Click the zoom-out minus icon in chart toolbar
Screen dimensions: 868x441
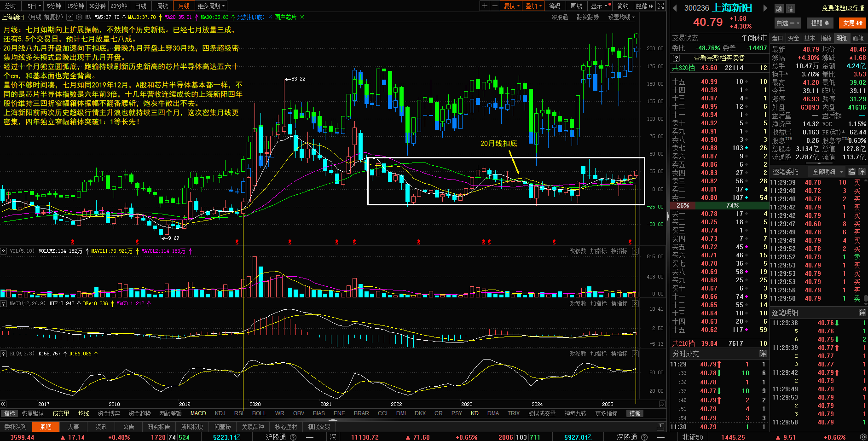point(495,6)
